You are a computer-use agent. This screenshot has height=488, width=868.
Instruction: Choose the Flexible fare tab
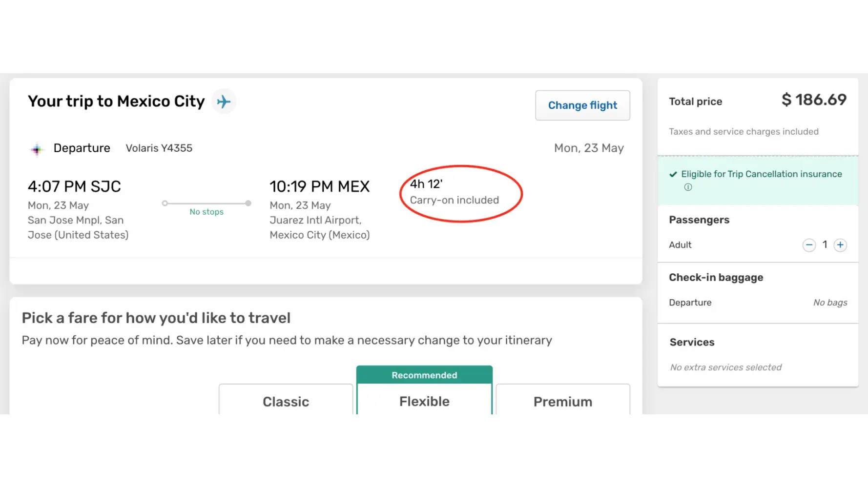coord(424,401)
